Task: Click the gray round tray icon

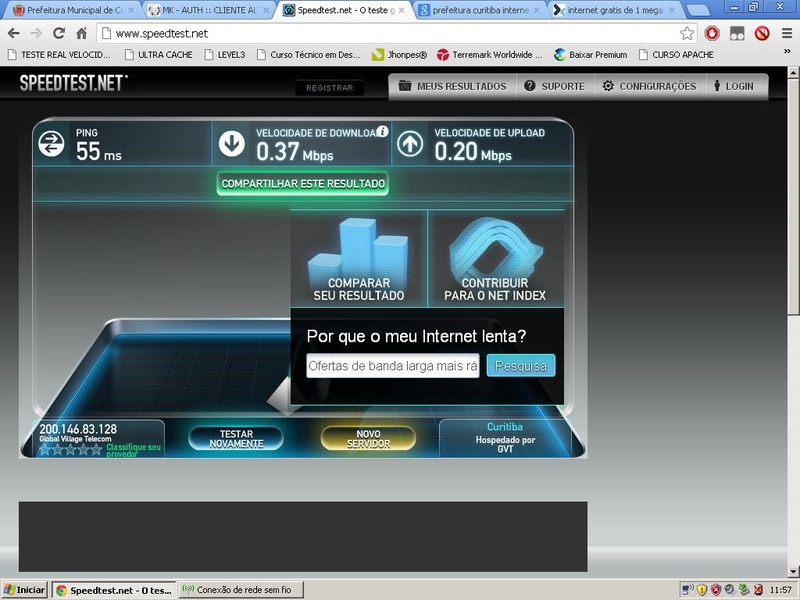Action: [730, 590]
